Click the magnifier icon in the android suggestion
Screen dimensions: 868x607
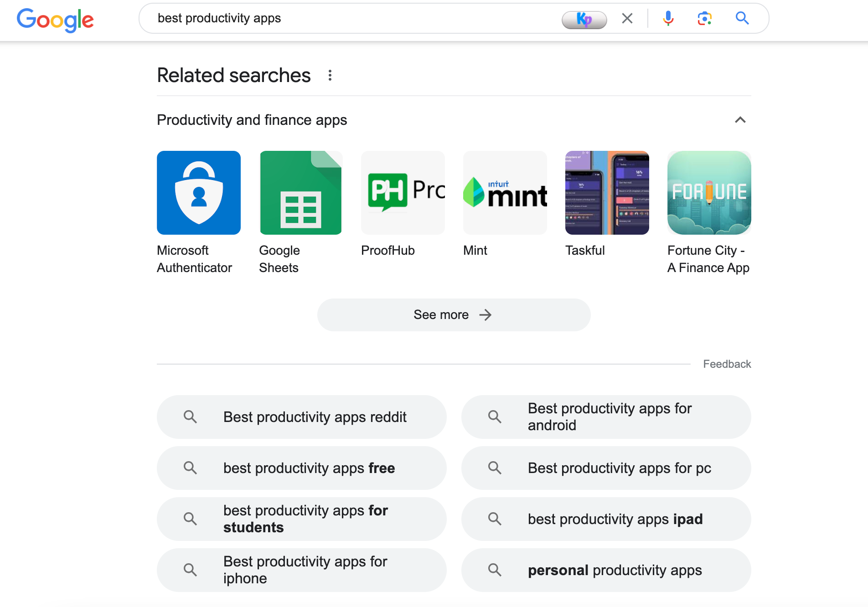(x=495, y=417)
